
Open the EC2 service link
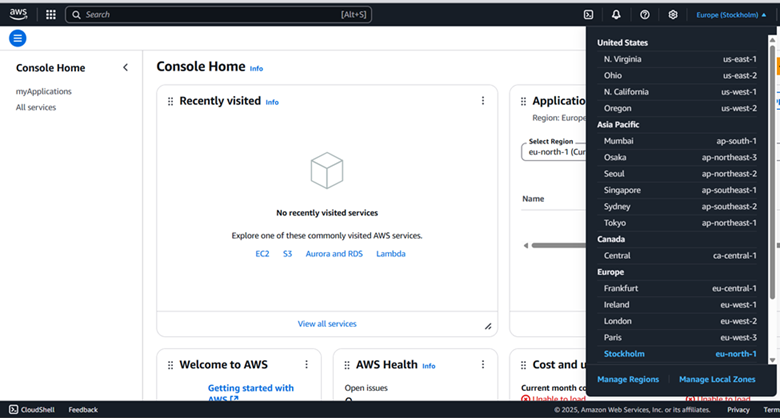(262, 254)
